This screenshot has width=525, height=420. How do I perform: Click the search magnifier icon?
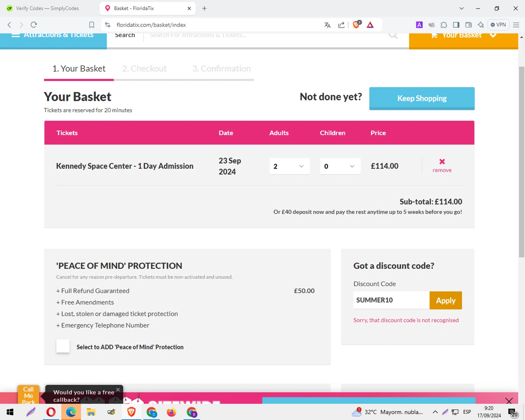pyautogui.click(x=393, y=36)
